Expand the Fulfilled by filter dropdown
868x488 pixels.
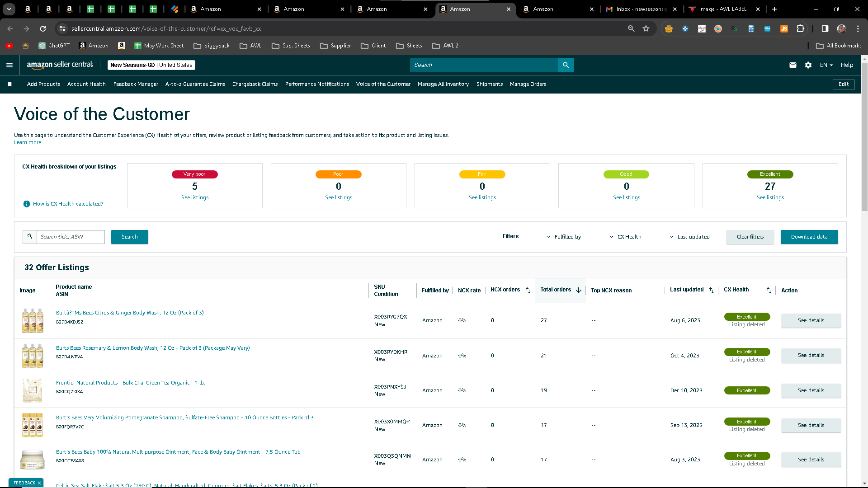tap(564, 237)
